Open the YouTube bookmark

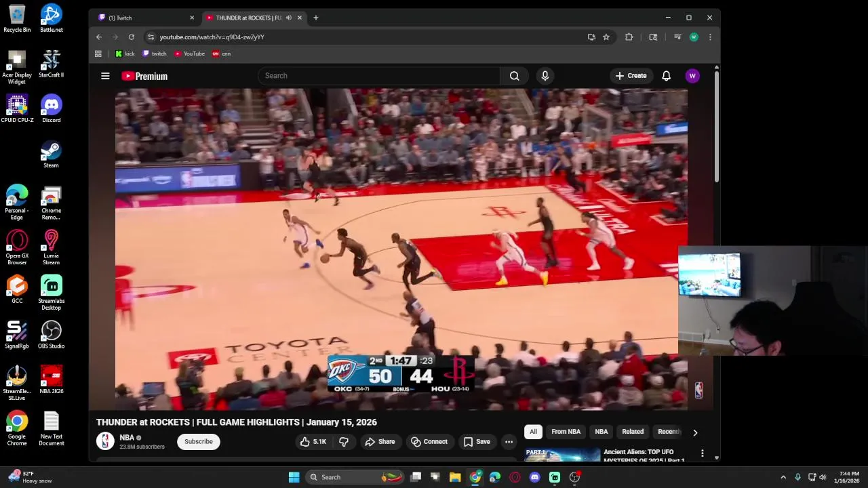click(x=190, y=54)
